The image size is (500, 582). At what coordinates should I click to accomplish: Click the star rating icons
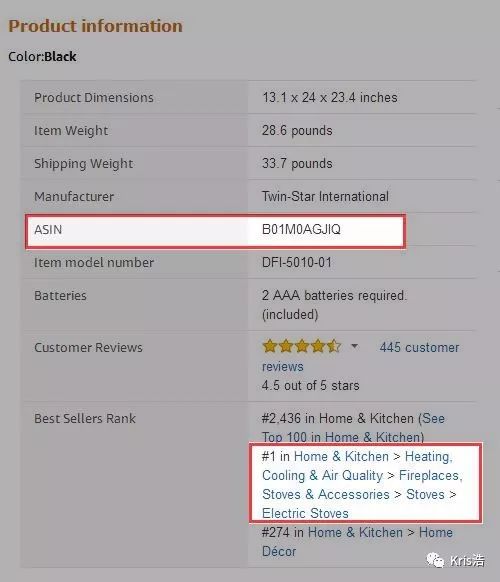[x=301, y=346]
